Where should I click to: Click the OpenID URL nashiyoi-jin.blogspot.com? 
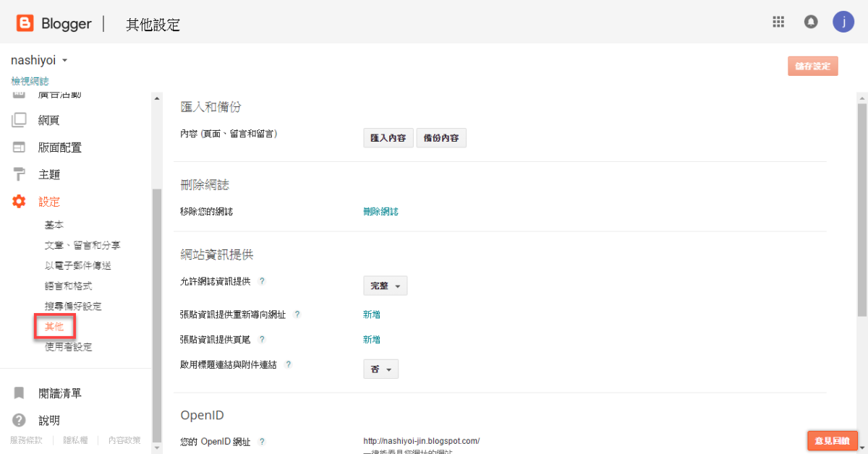pos(421,441)
